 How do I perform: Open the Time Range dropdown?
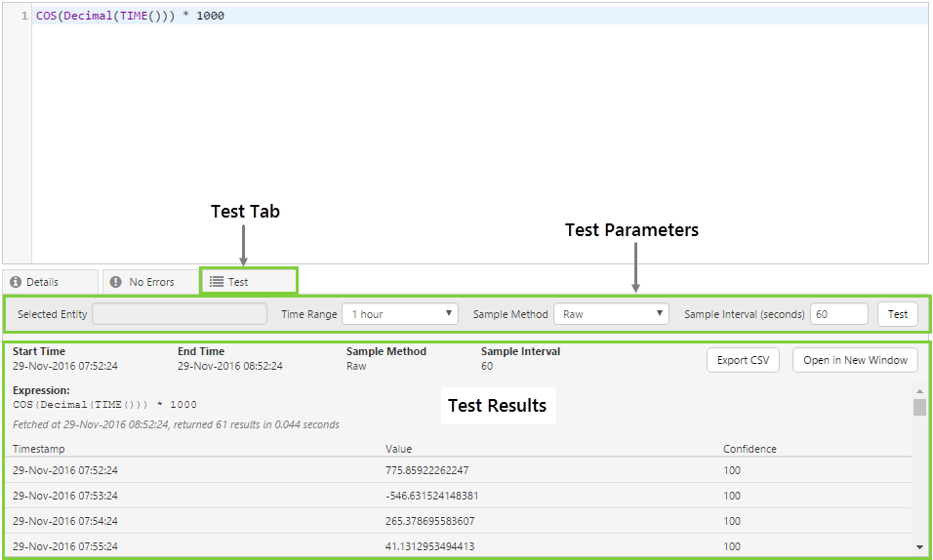pos(399,314)
